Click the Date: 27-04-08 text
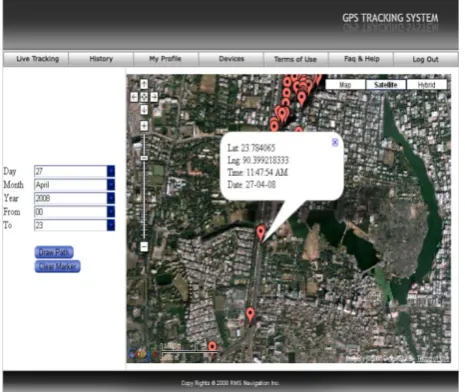This screenshot has height=392, width=465. pos(252,185)
